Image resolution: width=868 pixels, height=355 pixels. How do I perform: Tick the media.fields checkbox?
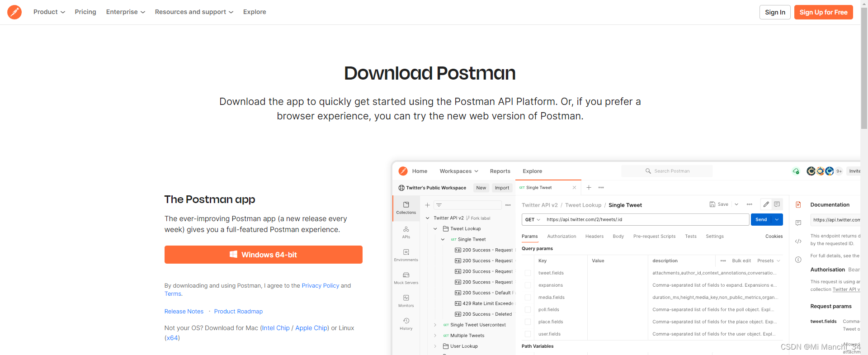(x=528, y=298)
